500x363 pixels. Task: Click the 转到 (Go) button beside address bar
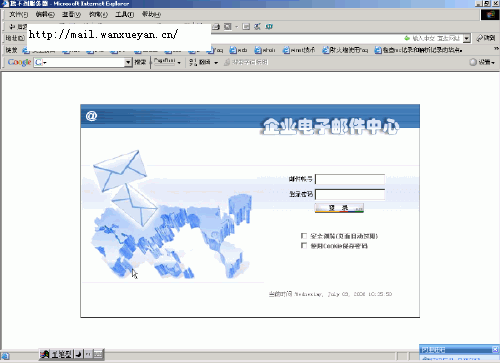486,38
